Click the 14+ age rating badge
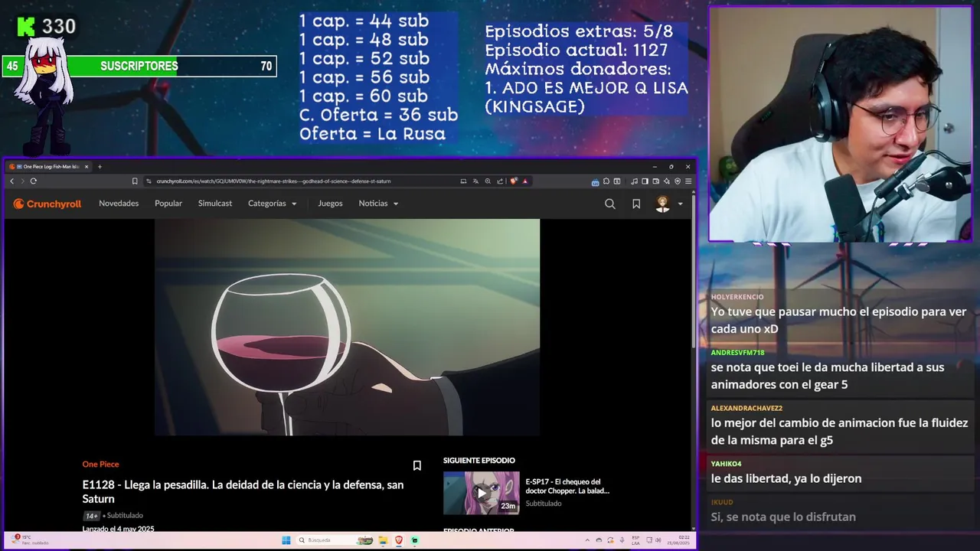The height and width of the screenshot is (551, 980). [91, 516]
